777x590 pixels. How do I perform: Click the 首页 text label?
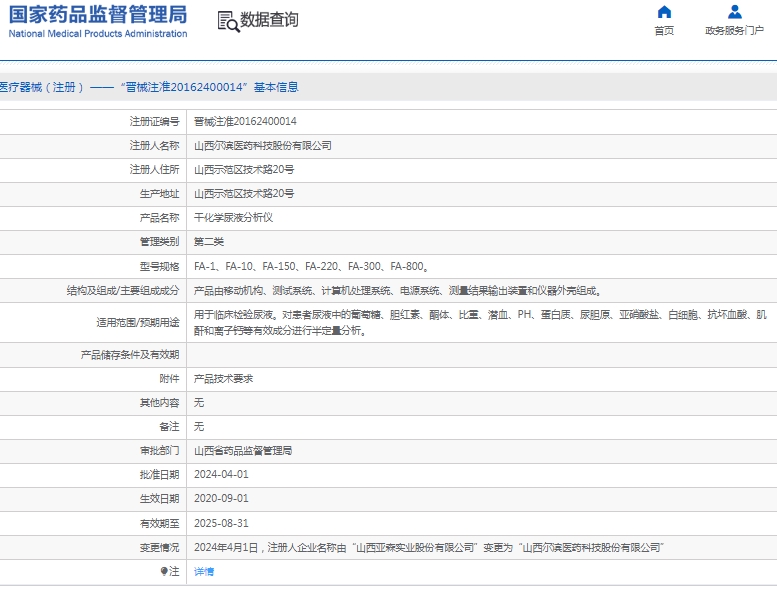(x=664, y=31)
